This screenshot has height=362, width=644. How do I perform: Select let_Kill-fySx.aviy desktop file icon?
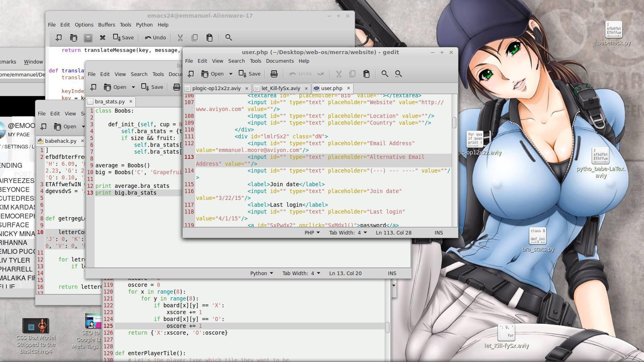[x=506, y=336]
